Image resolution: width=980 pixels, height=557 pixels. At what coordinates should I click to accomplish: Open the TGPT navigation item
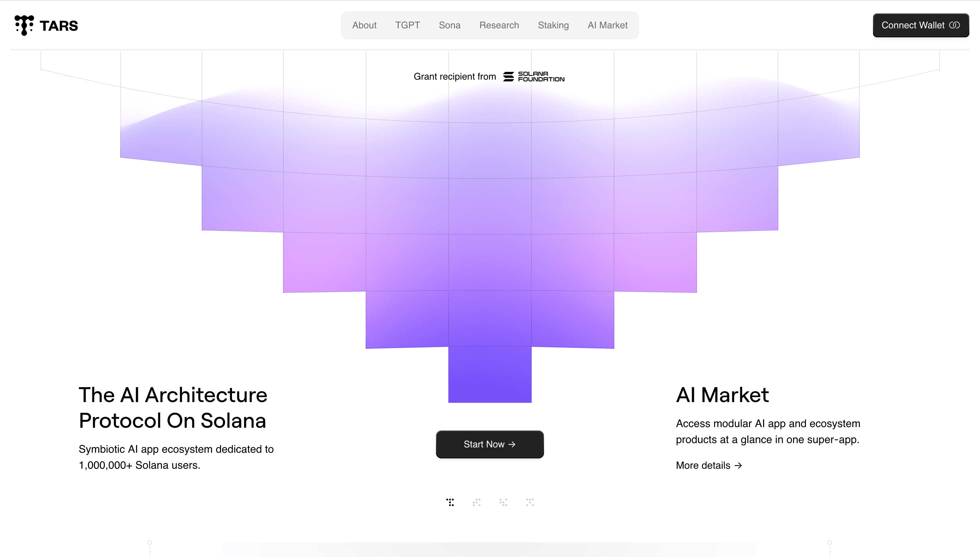pos(408,25)
